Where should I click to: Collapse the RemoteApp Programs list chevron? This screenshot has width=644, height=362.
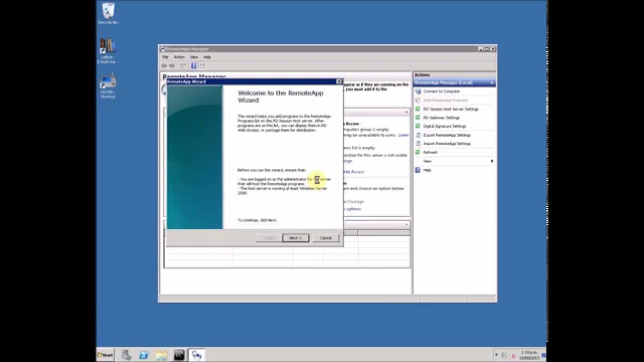(406, 225)
